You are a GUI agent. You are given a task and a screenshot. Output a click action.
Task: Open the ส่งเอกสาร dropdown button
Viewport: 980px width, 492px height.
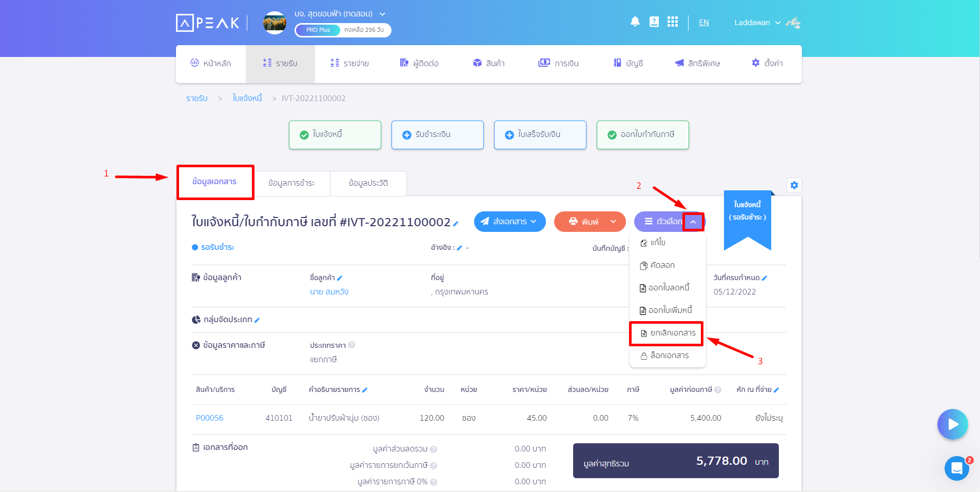[x=510, y=222]
